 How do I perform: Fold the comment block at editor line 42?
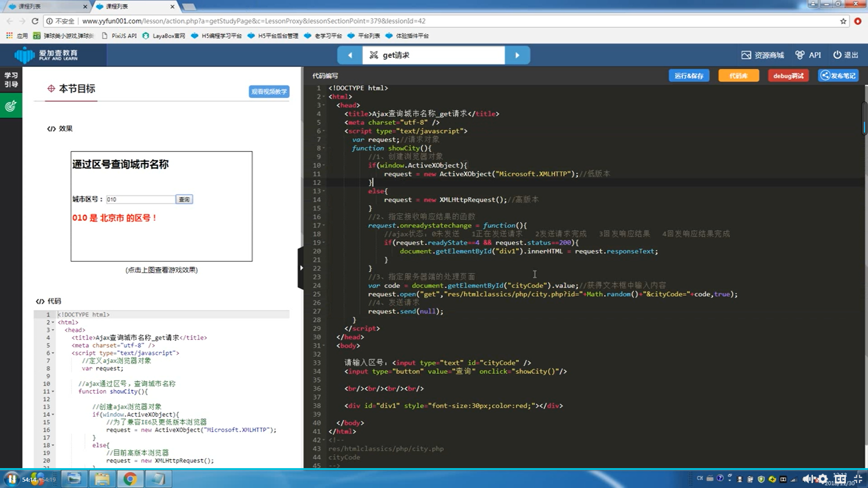pyautogui.click(x=324, y=440)
